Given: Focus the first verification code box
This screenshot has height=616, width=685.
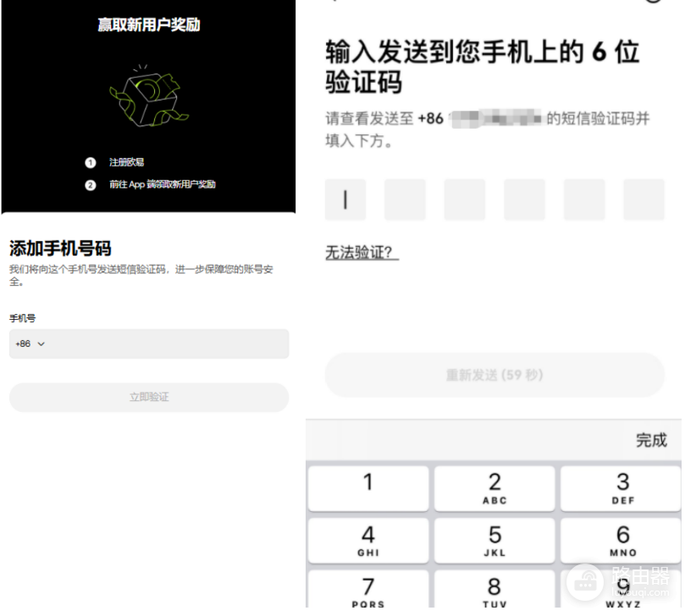Looking at the screenshot, I should tap(345, 200).
